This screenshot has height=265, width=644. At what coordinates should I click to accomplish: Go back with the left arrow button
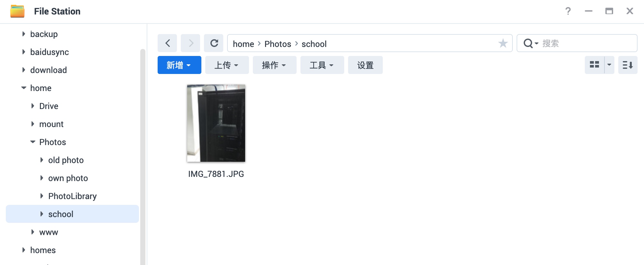point(167,43)
